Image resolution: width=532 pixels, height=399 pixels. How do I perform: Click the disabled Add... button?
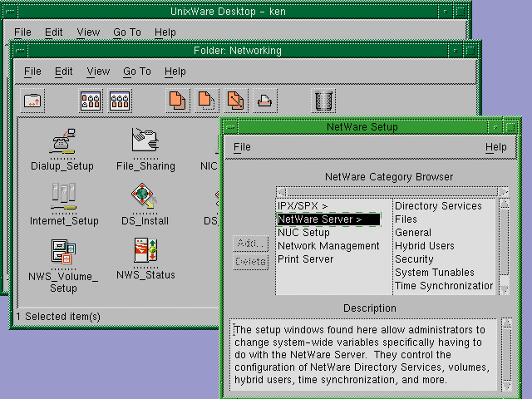click(250, 244)
